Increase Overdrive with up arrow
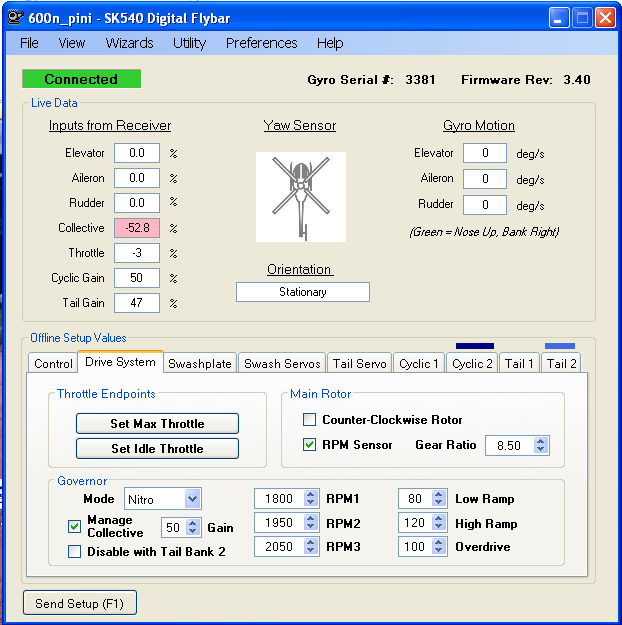 coord(439,542)
